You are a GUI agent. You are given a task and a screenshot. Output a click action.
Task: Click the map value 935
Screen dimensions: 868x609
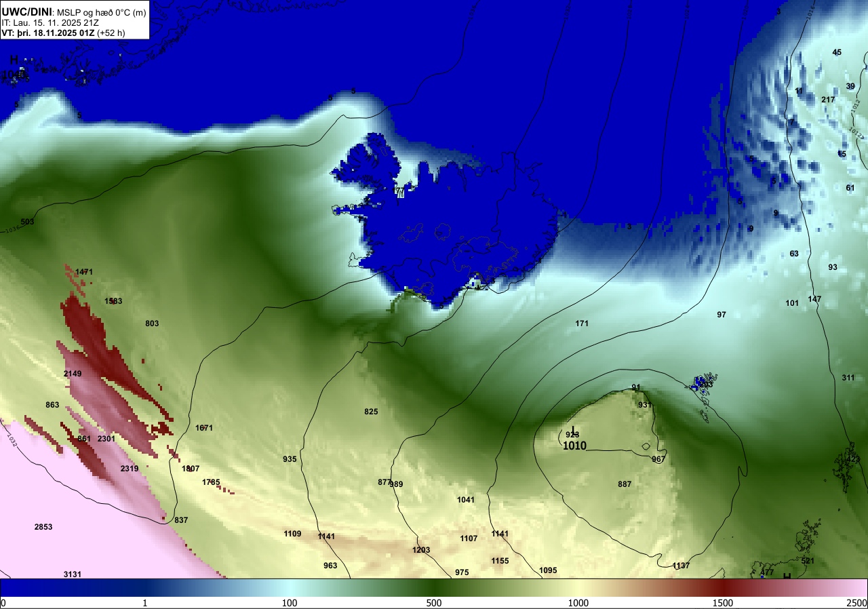point(290,459)
